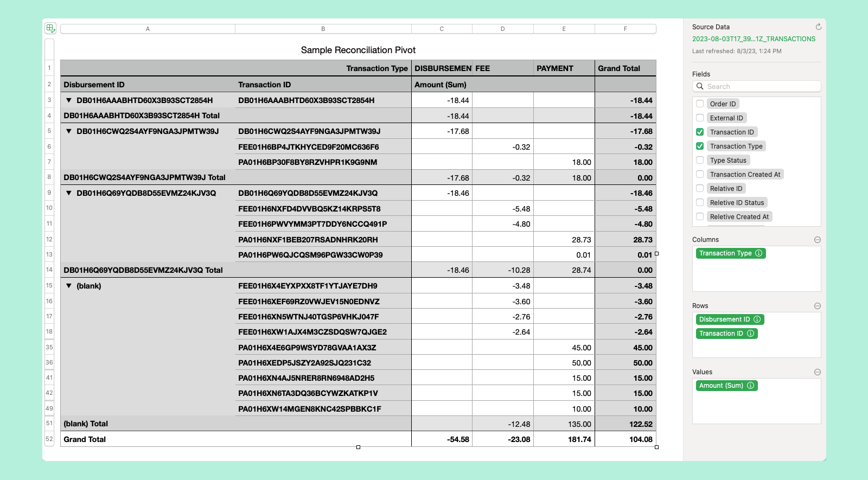Click the Sample Reconciliation Pivot title
868x480 pixels.
point(358,50)
